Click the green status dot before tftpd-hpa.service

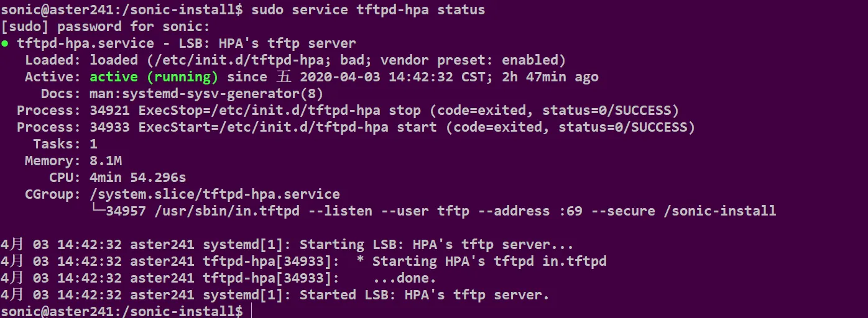pyautogui.click(x=5, y=43)
